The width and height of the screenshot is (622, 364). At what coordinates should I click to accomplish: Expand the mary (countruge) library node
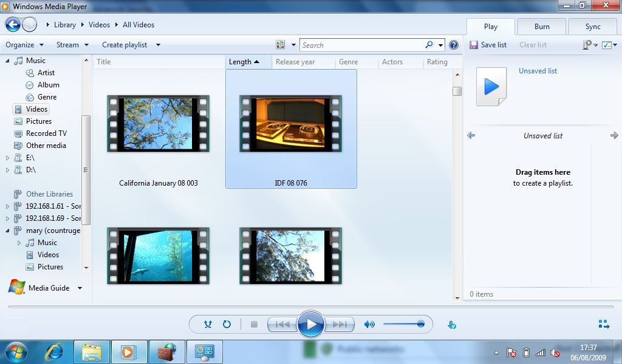pos(6,231)
